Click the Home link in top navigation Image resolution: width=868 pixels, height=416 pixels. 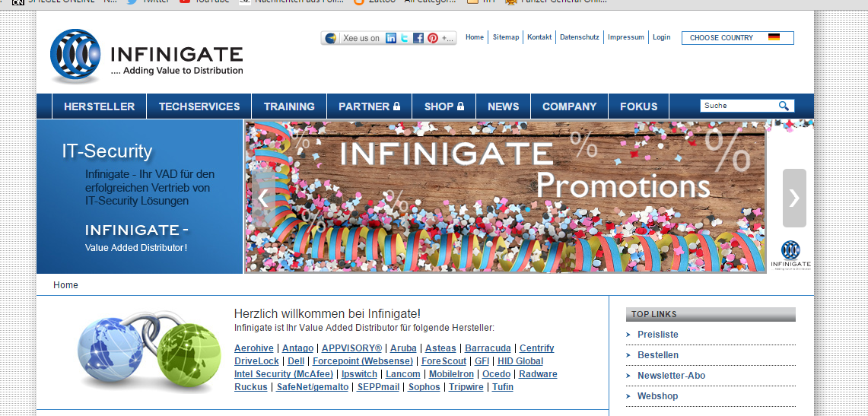tap(475, 37)
